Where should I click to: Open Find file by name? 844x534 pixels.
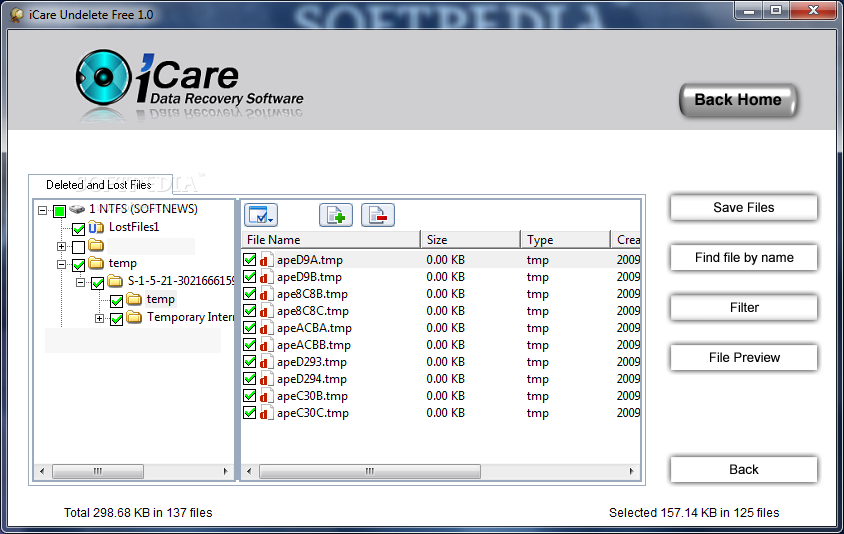click(x=744, y=257)
